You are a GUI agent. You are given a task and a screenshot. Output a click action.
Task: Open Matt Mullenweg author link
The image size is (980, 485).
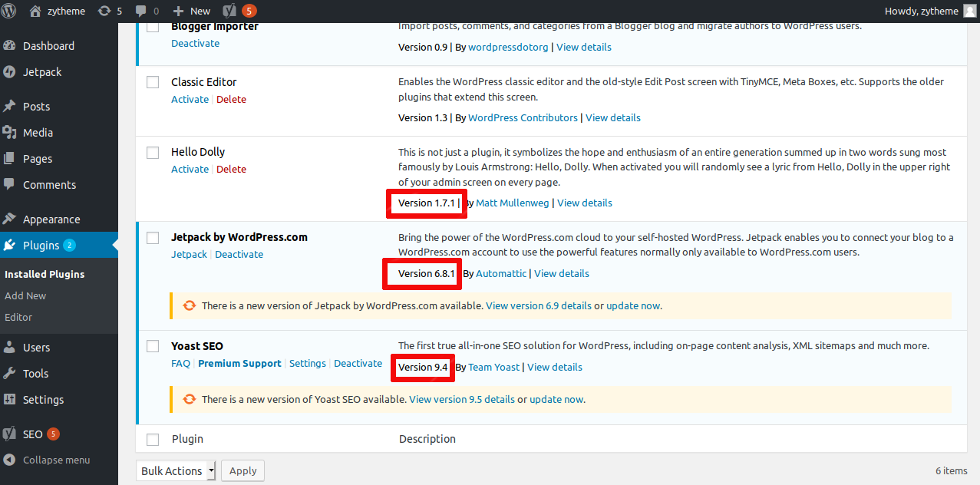coord(513,203)
